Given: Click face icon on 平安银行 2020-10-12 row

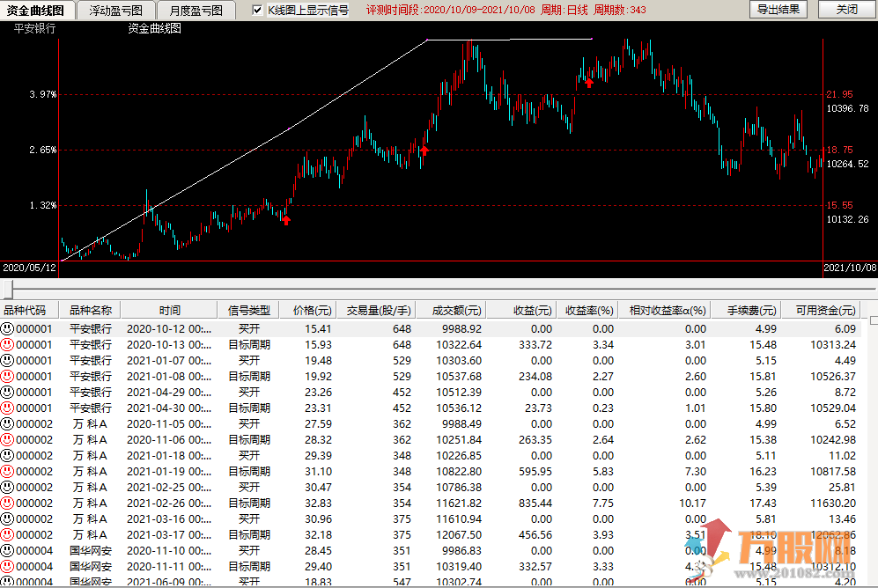Looking at the screenshot, I should tap(7, 328).
